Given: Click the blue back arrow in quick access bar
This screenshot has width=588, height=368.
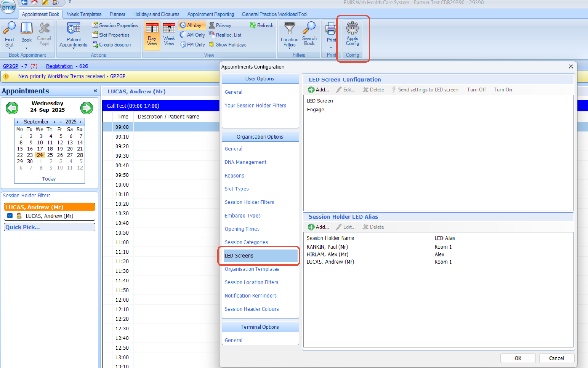Looking at the screenshot, I should pyautogui.click(x=24, y=3).
